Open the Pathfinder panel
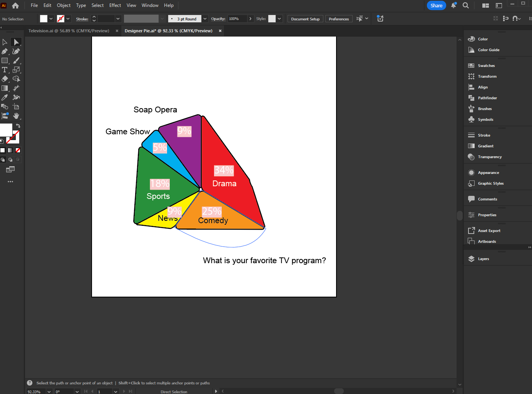 coord(487,98)
